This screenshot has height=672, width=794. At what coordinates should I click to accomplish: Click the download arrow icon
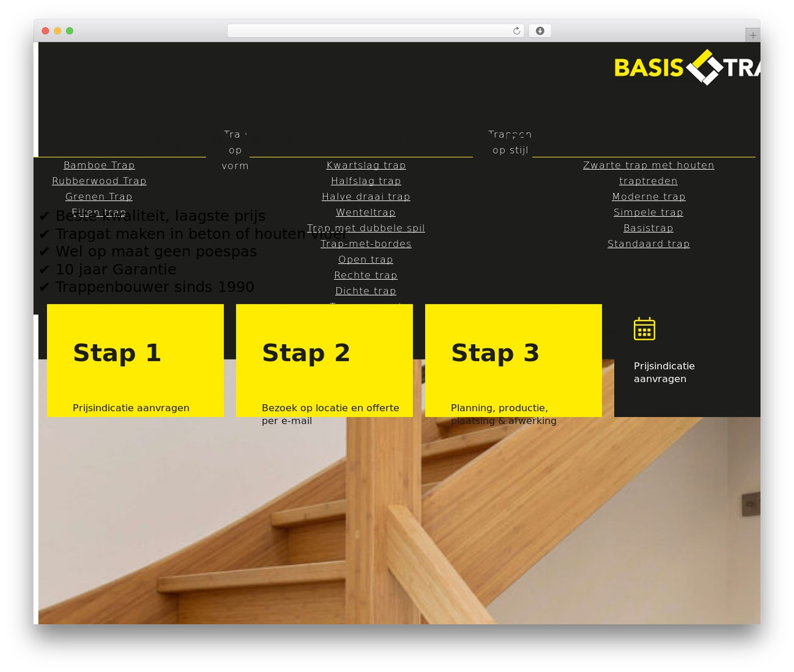[x=540, y=31]
